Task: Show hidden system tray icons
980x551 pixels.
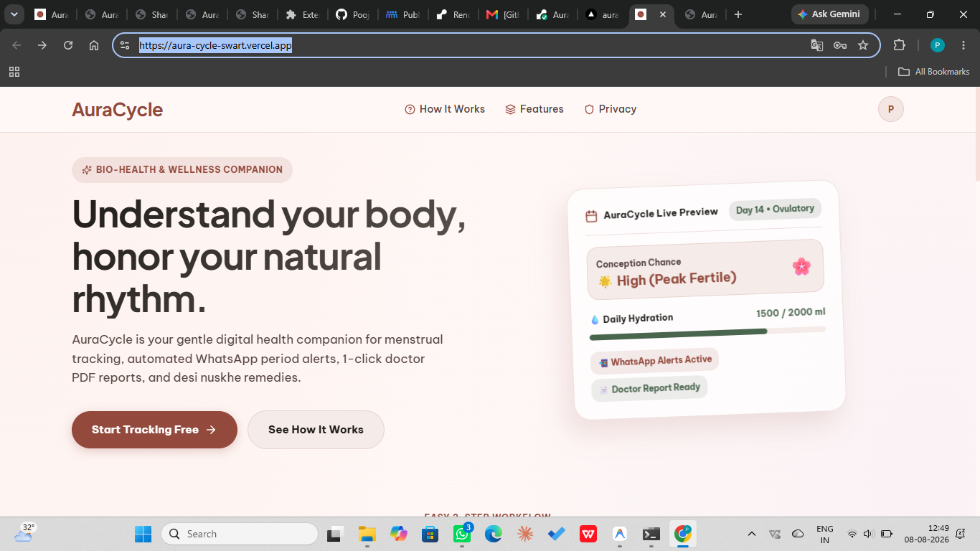Action: pos(752,534)
